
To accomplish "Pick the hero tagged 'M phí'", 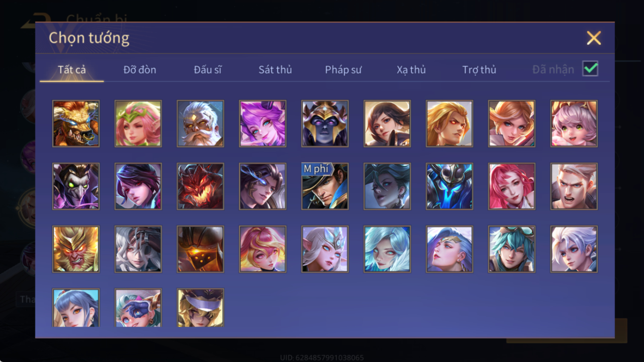I will click(x=325, y=187).
